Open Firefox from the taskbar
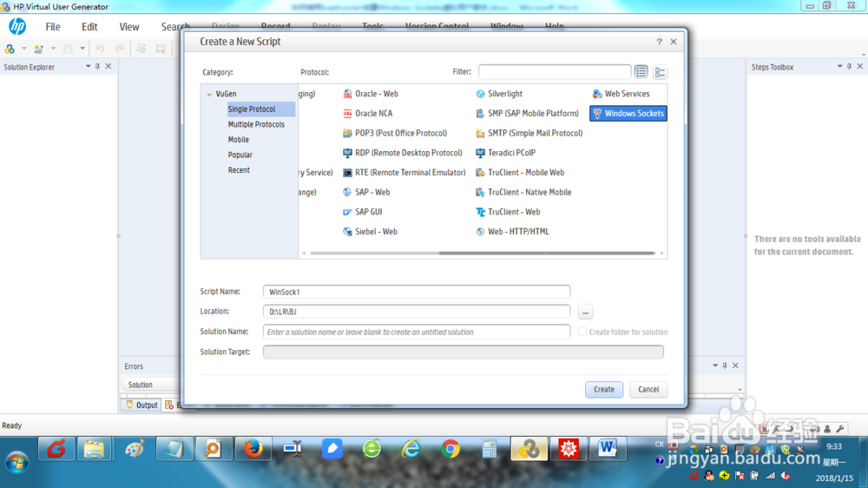Screen dimensions: 868x488 click(x=253, y=449)
